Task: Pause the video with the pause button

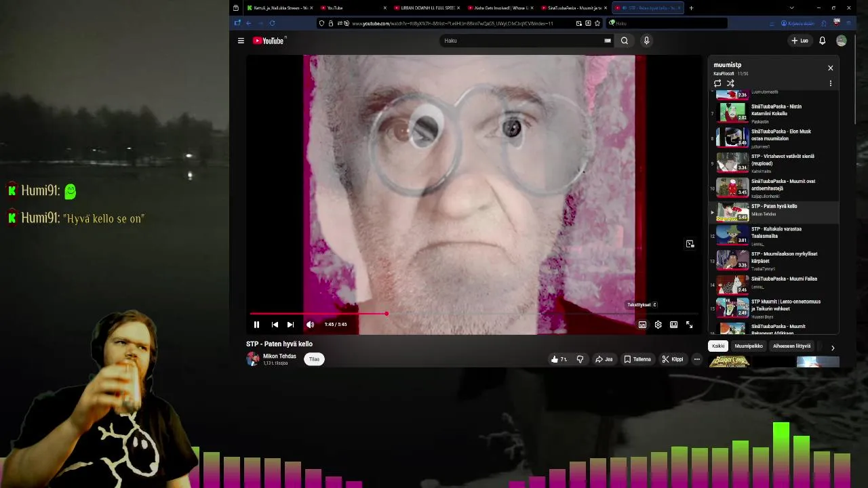Action: point(256,325)
